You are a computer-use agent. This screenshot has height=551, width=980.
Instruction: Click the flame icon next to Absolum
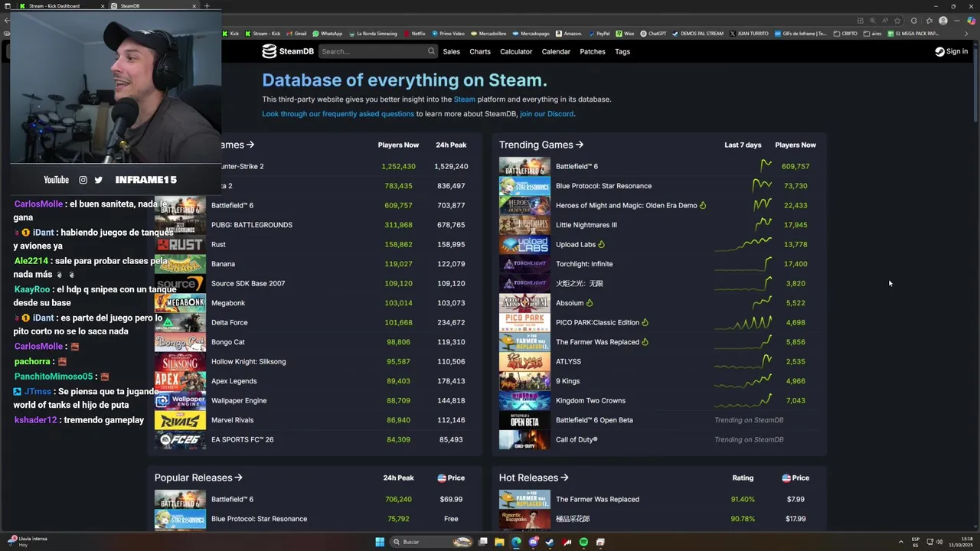tap(589, 303)
